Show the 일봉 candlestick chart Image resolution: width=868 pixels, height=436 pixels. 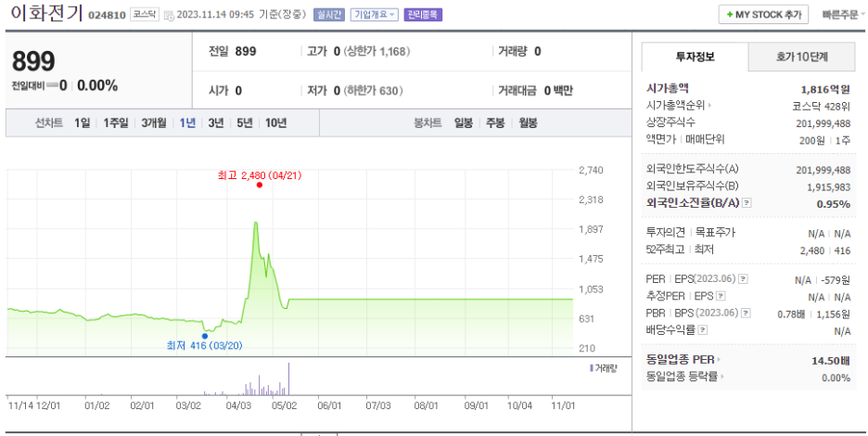pos(464,123)
